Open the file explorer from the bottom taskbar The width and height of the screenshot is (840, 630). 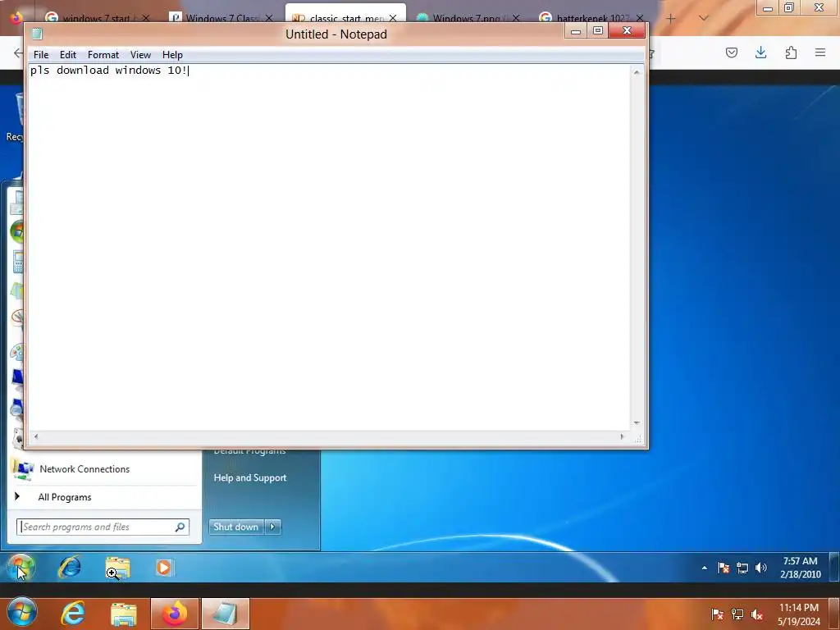tap(124, 614)
